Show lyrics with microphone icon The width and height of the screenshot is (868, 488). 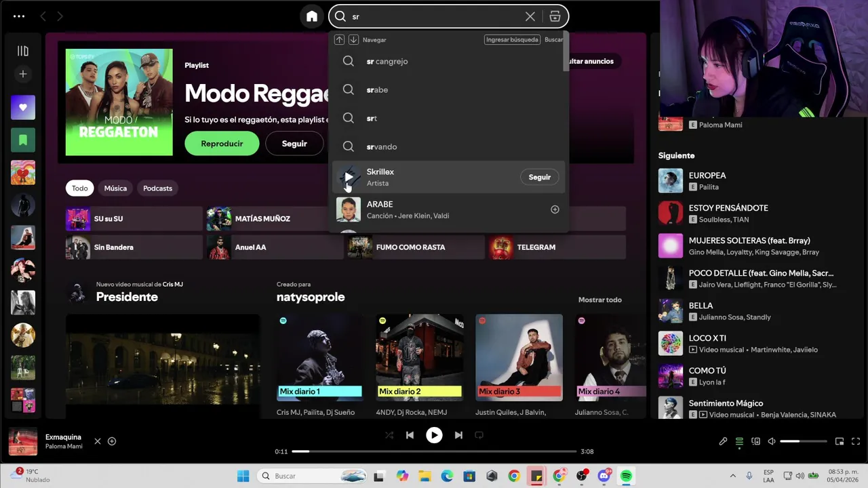723,441
